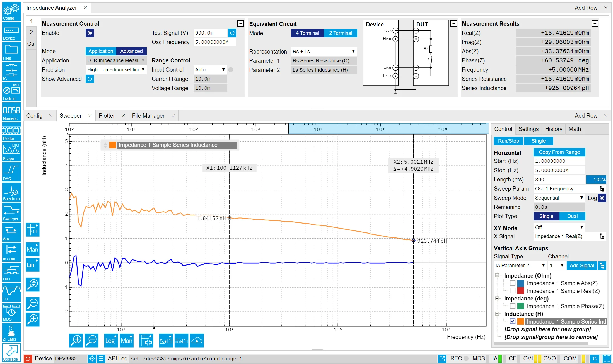The height and width of the screenshot is (364, 613).
Task: Switch to the Plotter tab
Action: point(107,116)
